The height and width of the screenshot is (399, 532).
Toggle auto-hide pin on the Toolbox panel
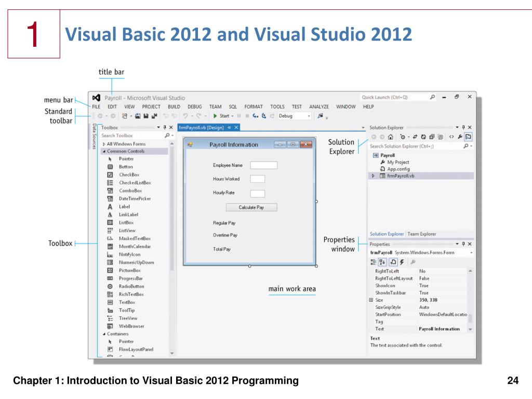click(x=165, y=128)
